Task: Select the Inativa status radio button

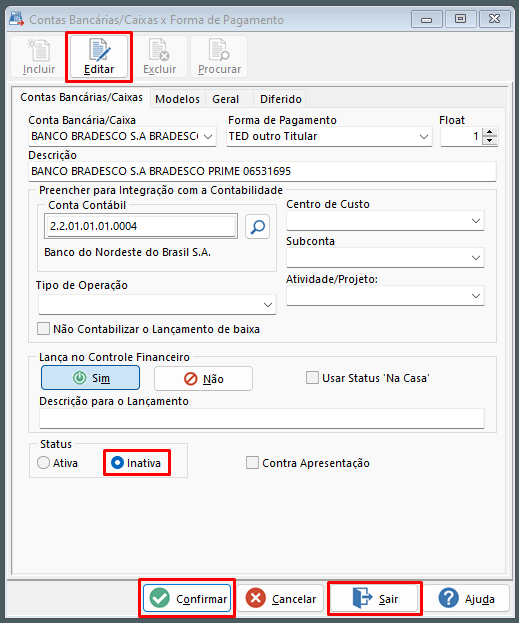Action: pyautogui.click(x=117, y=463)
